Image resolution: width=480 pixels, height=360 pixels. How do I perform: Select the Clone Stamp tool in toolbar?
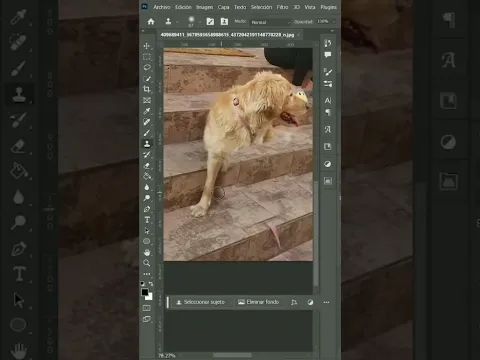(x=147, y=144)
